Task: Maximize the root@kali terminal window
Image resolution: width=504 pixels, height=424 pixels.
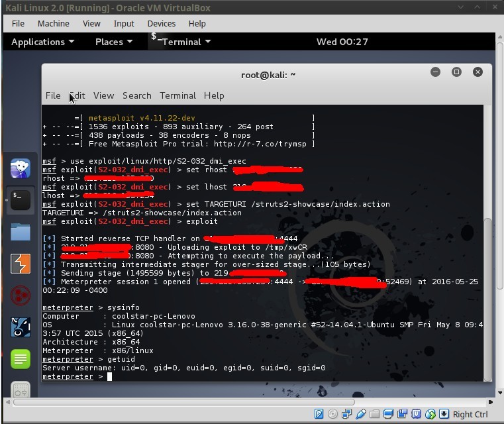Action: tap(456, 72)
